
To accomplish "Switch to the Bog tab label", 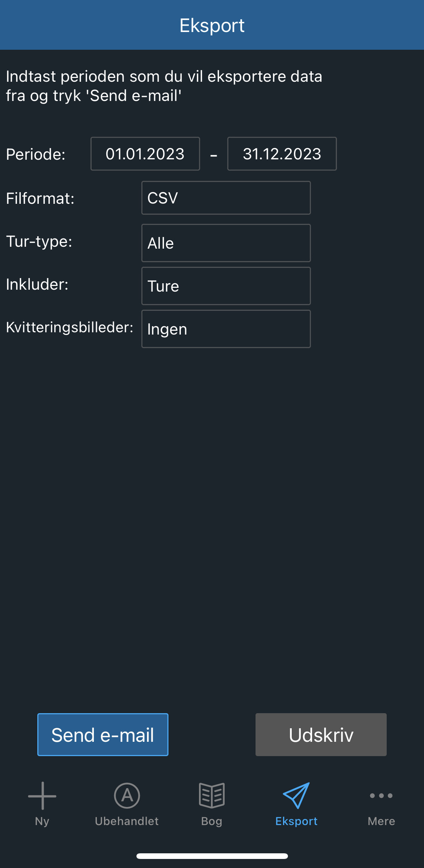I will (x=212, y=821).
